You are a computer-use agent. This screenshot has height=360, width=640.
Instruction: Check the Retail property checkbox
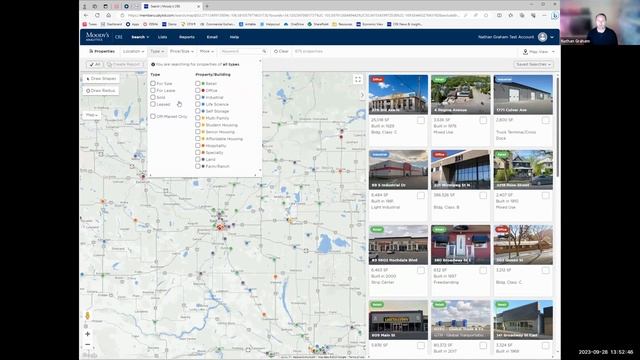click(x=198, y=83)
